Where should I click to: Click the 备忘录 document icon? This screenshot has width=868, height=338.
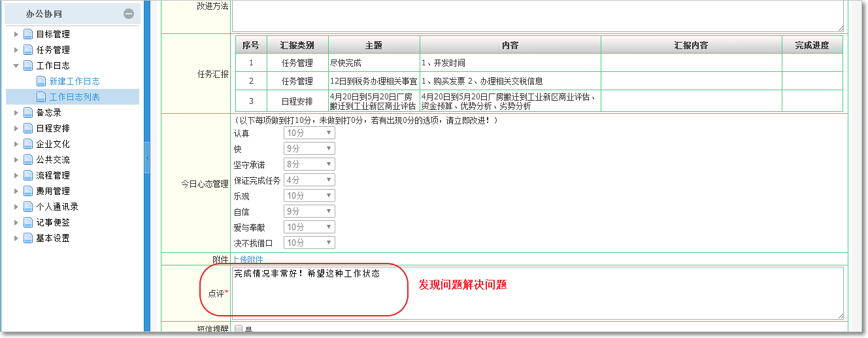tap(28, 112)
